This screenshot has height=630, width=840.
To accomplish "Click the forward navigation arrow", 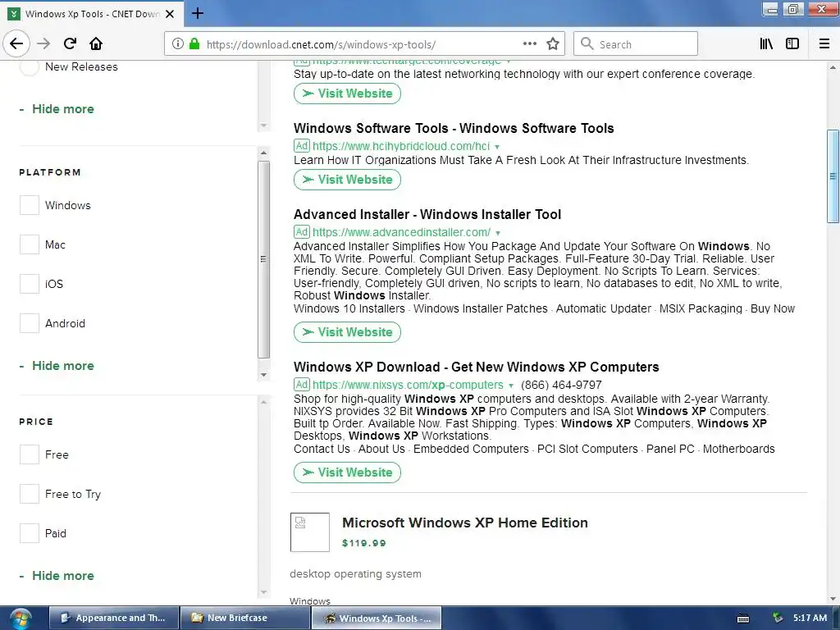I will click(43, 44).
